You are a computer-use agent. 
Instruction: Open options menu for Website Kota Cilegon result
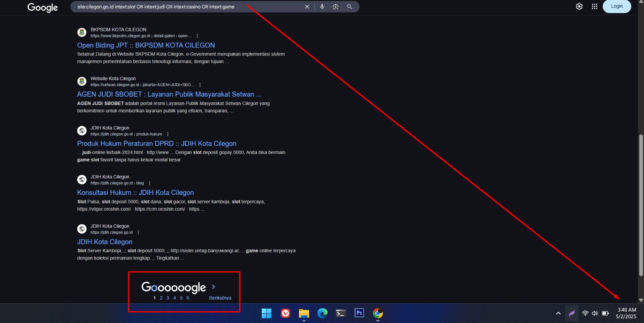pos(200,85)
